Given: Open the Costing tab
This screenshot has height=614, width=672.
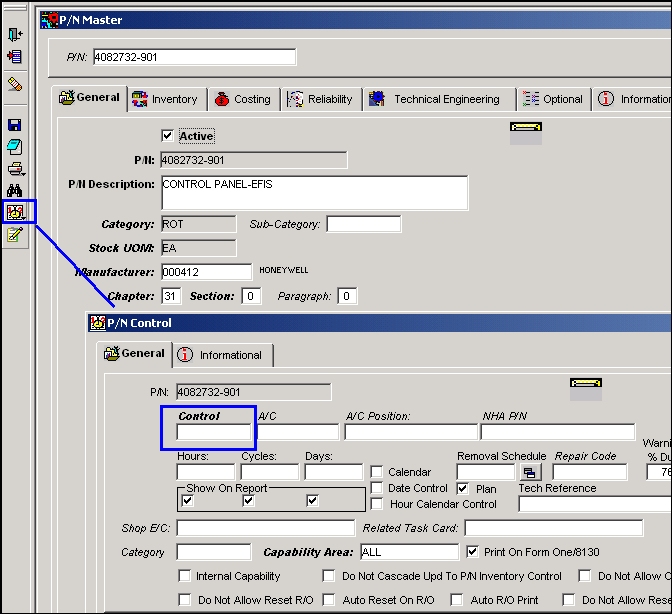Looking at the screenshot, I should pos(244,99).
